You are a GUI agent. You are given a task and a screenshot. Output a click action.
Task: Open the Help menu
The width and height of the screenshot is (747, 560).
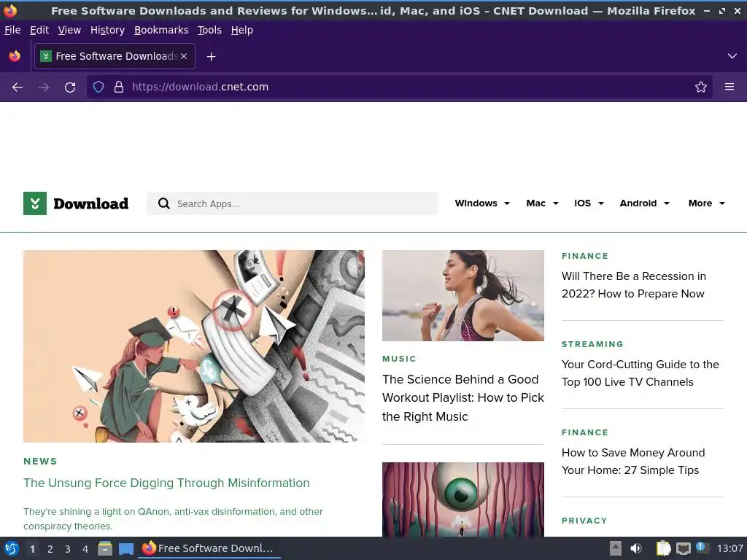tap(242, 30)
